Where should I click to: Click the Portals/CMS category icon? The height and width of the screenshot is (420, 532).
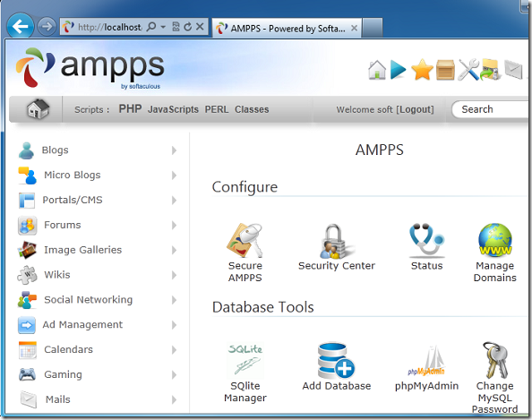(x=27, y=201)
